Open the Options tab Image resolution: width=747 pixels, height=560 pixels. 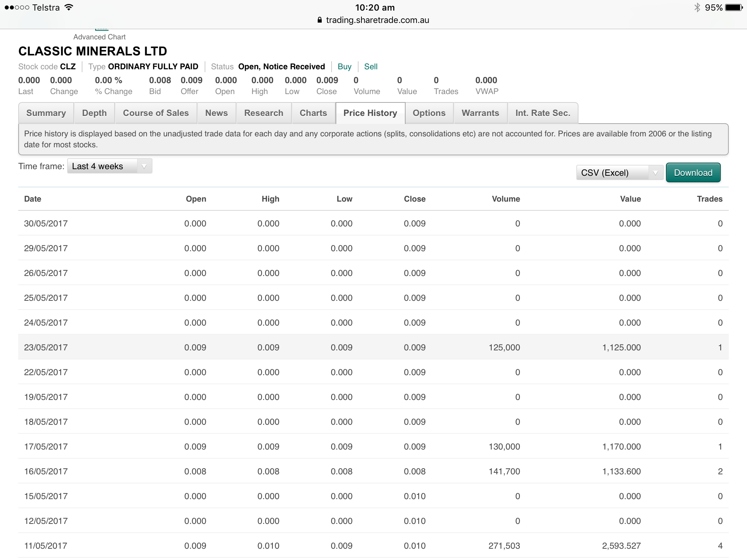click(429, 113)
